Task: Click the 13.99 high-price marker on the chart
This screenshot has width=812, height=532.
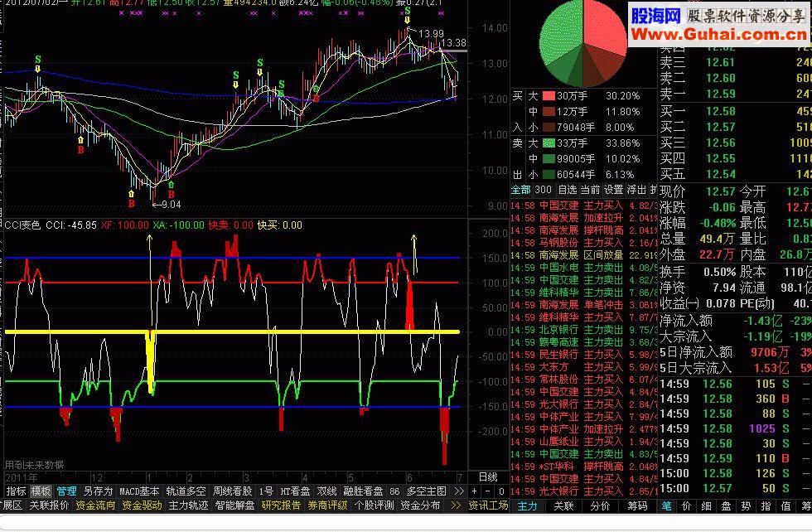Action: point(431,34)
